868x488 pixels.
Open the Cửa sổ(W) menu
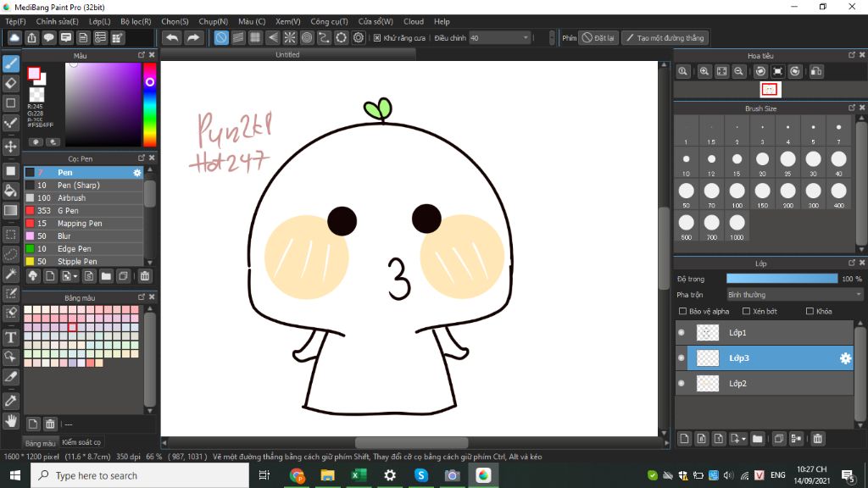coord(376,21)
